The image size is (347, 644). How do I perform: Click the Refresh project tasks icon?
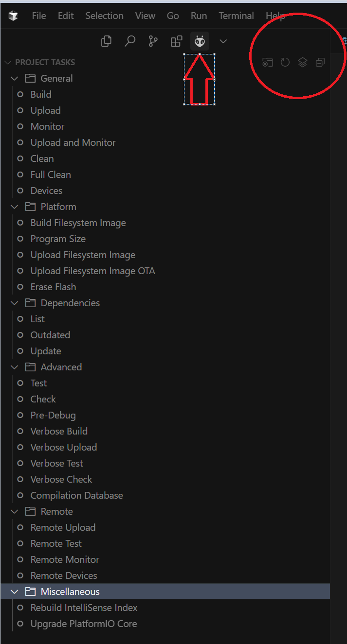[285, 62]
